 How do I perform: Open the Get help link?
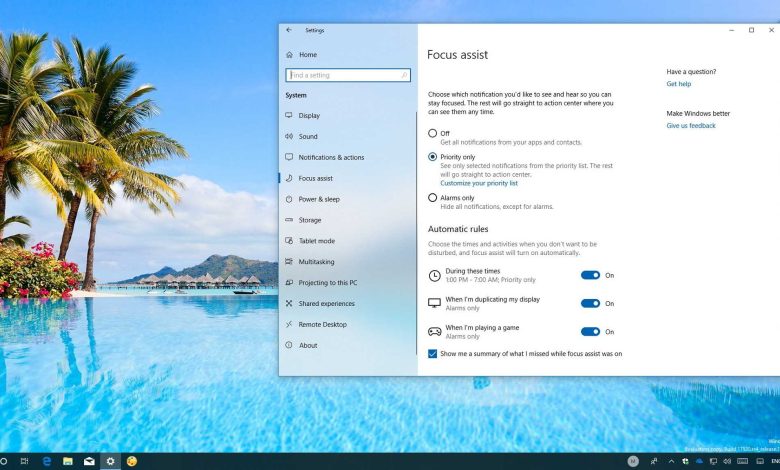tap(679, 84)
